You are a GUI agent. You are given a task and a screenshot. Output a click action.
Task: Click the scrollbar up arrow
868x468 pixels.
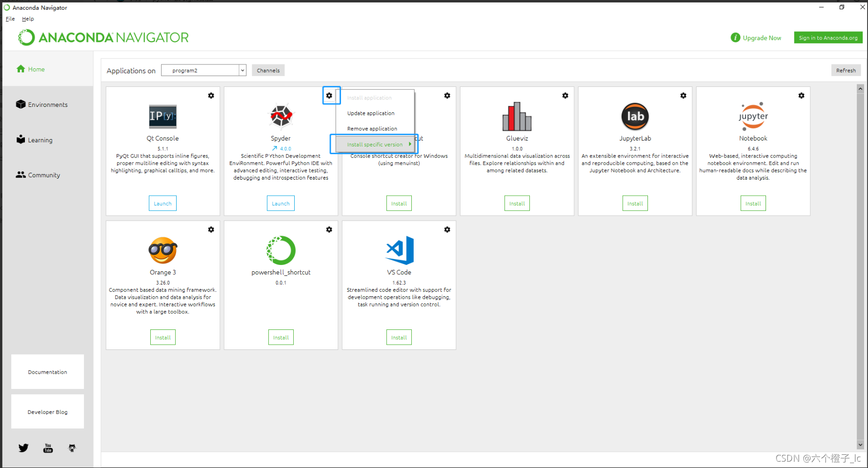pos(860,88)
